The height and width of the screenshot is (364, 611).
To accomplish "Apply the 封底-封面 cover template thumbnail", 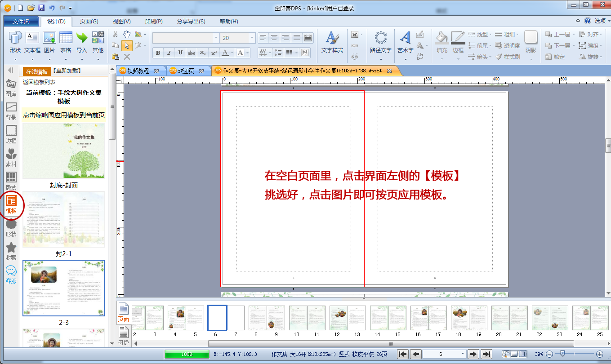I will click(x=64, y=151).
